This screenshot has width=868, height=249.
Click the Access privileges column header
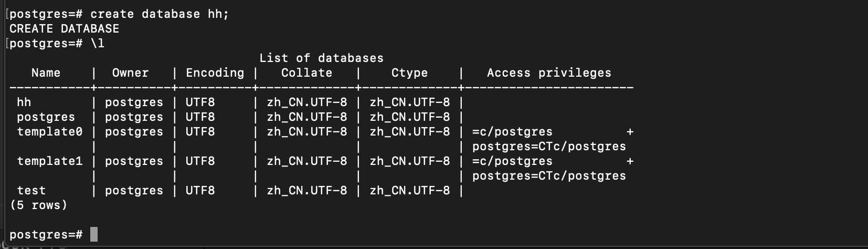(549, 73)
